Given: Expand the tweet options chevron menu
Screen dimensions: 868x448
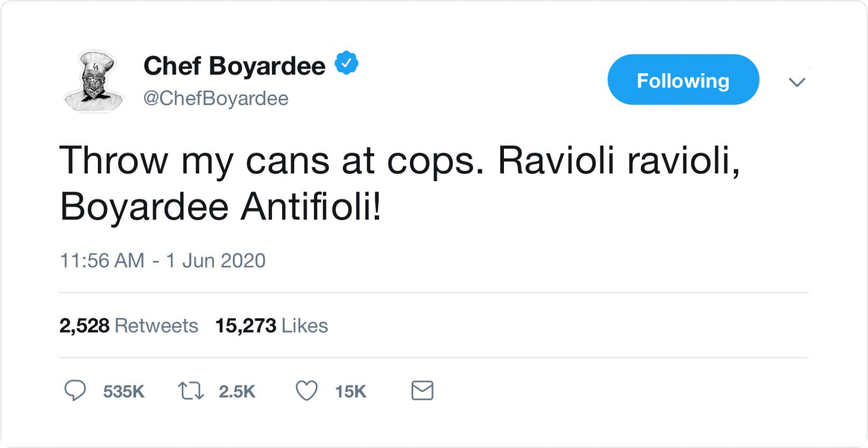Looking at the screenshot, I should (797, 82).
